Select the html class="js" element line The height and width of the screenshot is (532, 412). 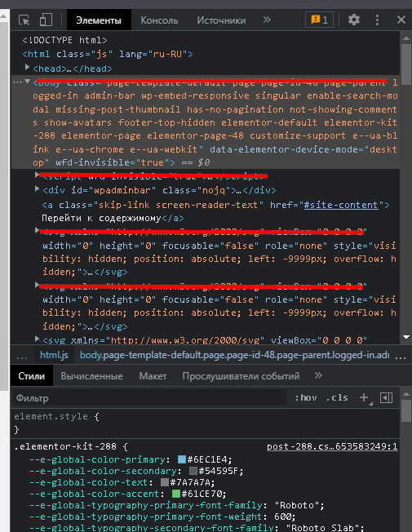tap(108, 55)
